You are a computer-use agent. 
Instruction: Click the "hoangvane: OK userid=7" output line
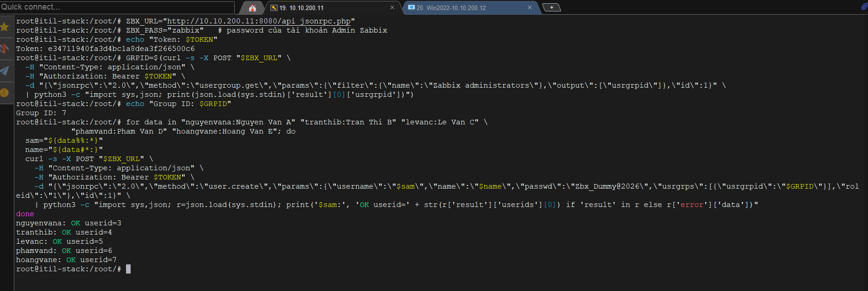pos(66,260)
